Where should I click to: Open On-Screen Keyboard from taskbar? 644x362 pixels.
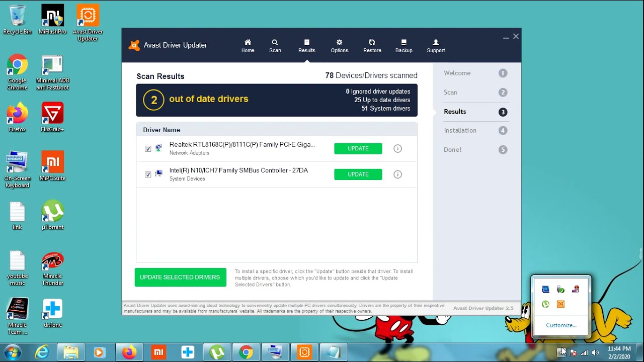point(275,352)
